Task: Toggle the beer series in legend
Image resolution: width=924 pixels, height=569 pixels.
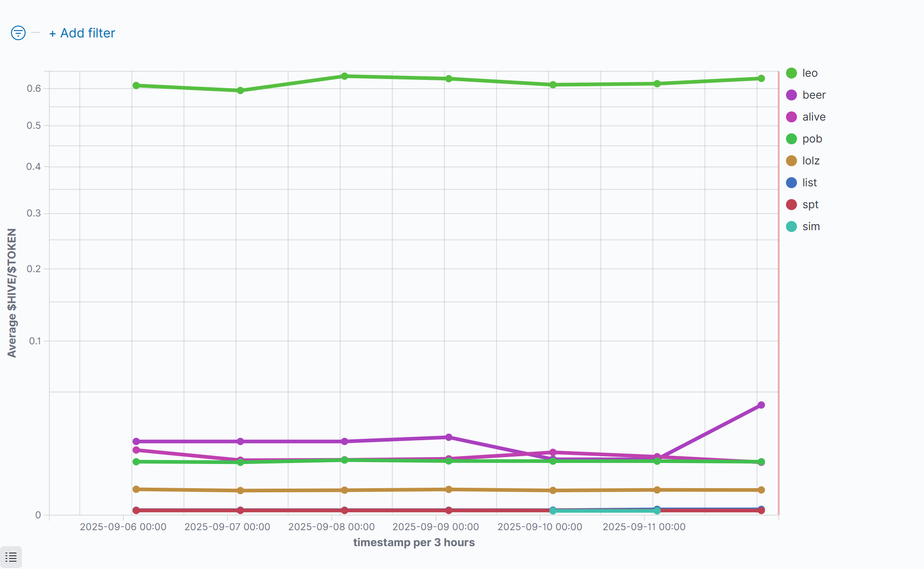Action: (x=813, y=95)
